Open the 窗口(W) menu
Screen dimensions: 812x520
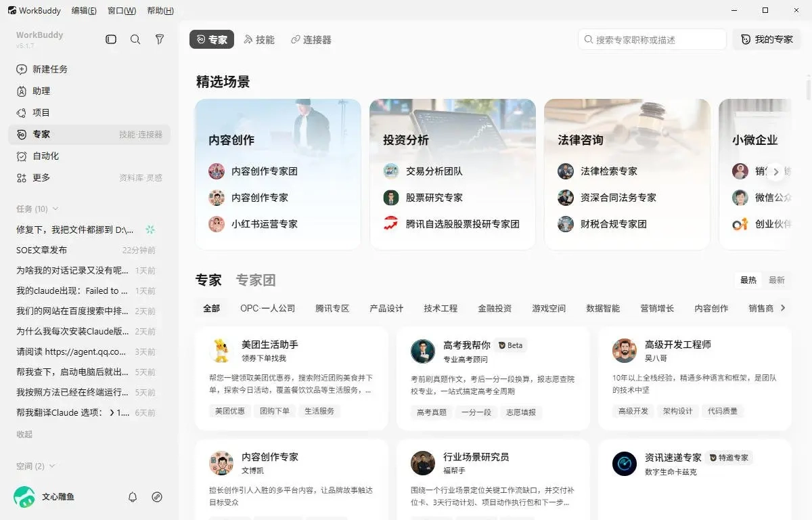122,10
